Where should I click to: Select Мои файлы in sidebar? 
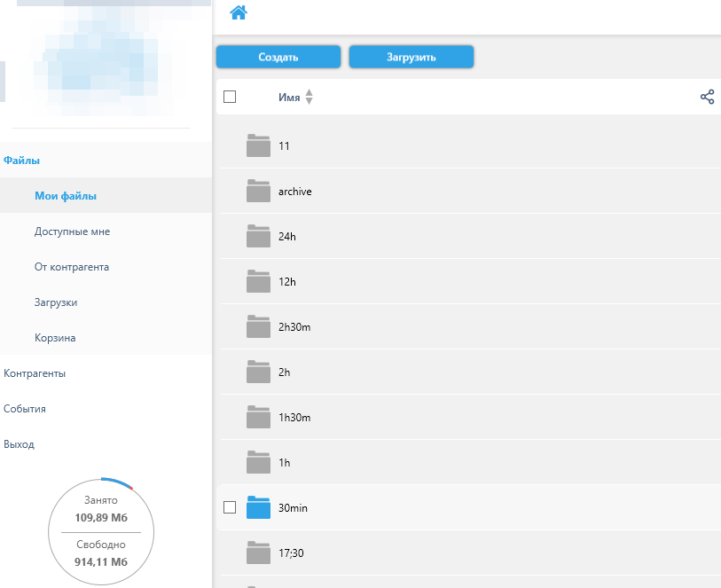(x=66, y=196)
